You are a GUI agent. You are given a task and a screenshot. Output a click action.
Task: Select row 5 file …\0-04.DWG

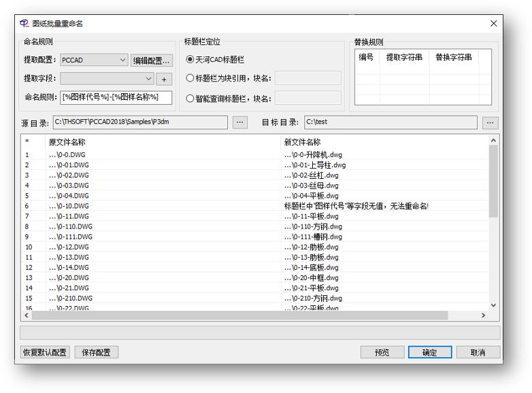(69, 196)
